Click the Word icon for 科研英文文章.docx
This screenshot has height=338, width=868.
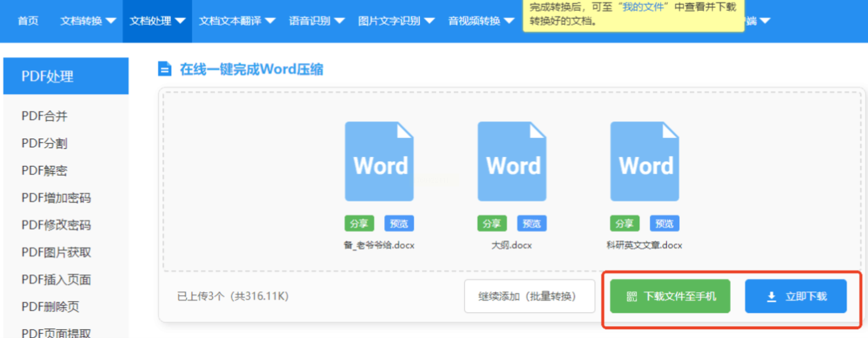644,161
